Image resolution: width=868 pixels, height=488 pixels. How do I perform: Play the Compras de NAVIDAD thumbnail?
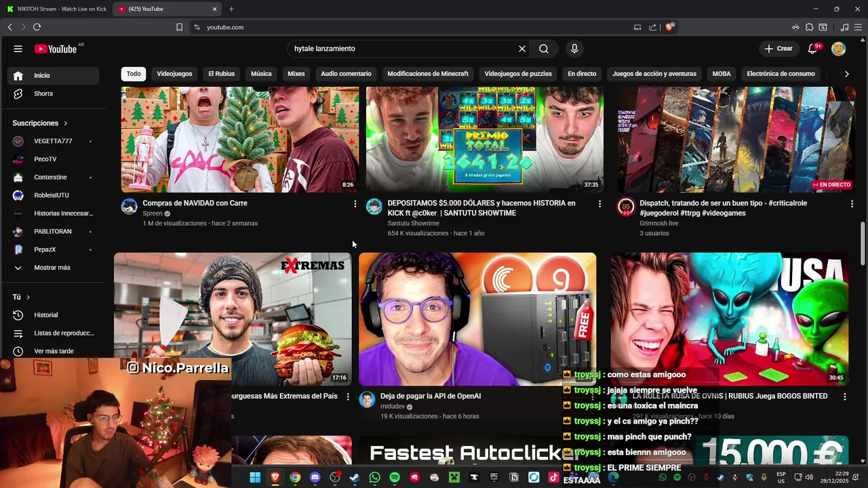coord(240,140)
